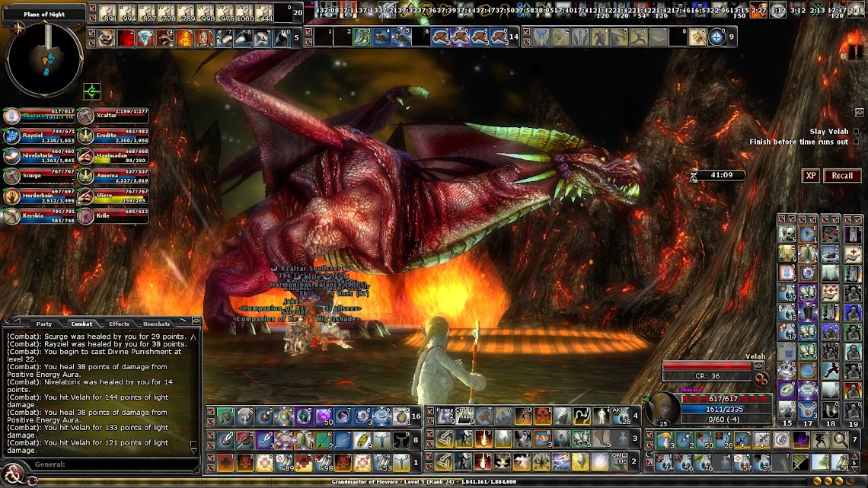Image resolution: width=868 pixels, height=488 pixels.
Task: Use the scroll stack showing 891
Action: pos(108,12)
